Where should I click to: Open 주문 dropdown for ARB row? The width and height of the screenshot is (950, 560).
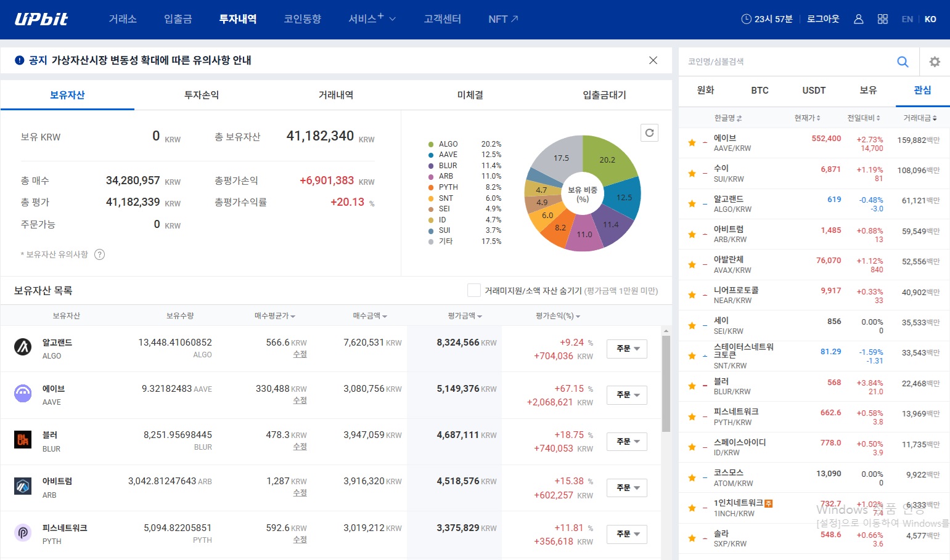[627, 488]
